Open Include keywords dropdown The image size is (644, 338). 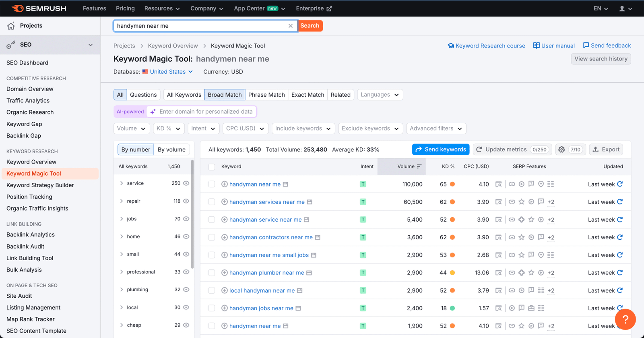click(x=303, y=129)
